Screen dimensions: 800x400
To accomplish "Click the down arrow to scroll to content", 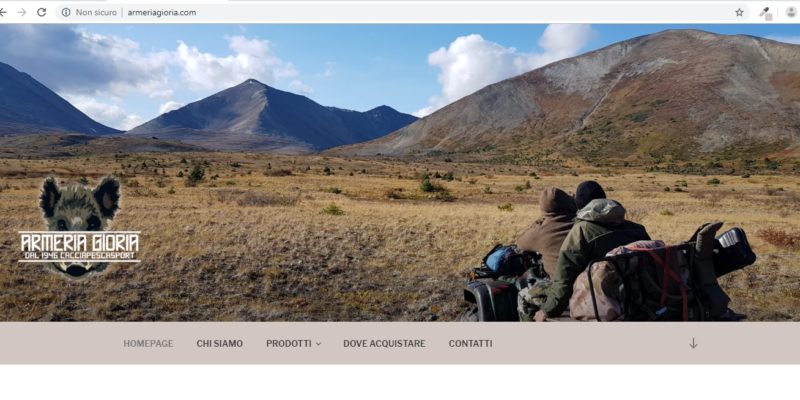I will pyautogui.click(x=693, y=343).
